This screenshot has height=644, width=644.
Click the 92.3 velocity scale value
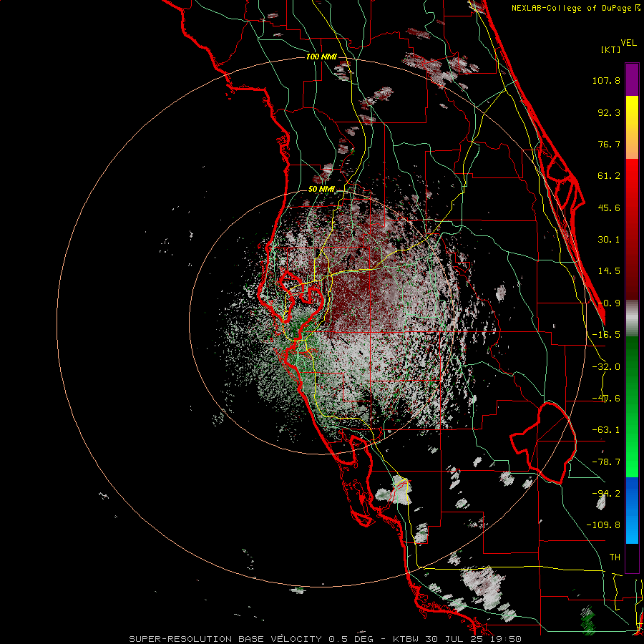coord(609,112)
